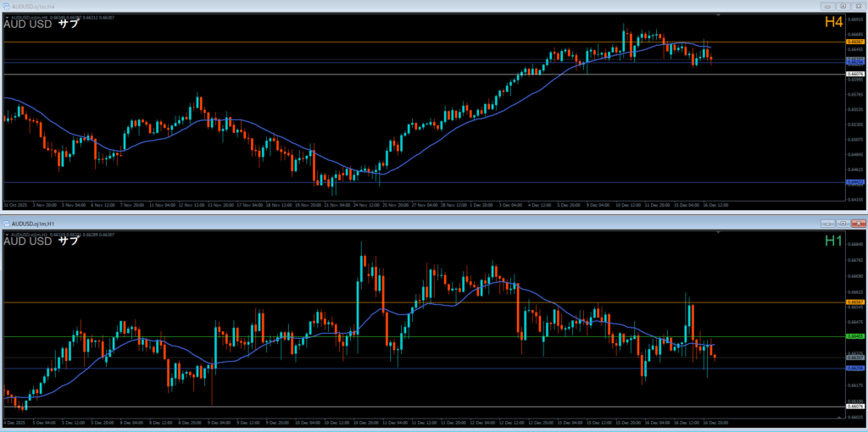This screenshot has width=868, height=432.
Task: Select the blue 0.64422 price tag on H4
Action: pyautogui.click(x=854, y=182)
